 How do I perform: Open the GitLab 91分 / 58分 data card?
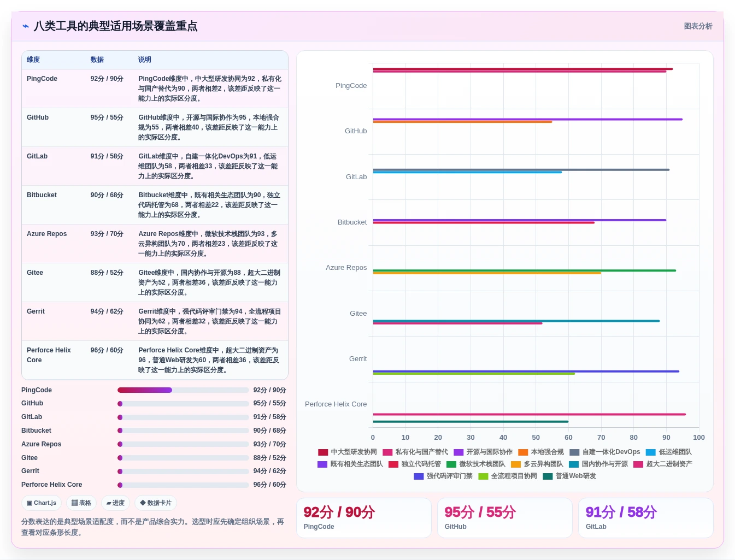pos(645,518)
